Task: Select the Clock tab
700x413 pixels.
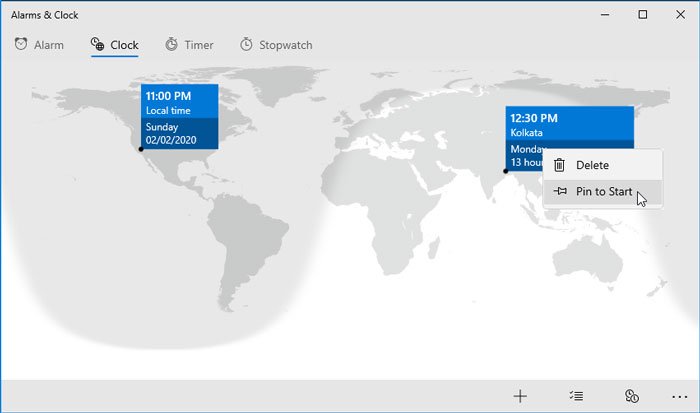Action: click(115, 45)
